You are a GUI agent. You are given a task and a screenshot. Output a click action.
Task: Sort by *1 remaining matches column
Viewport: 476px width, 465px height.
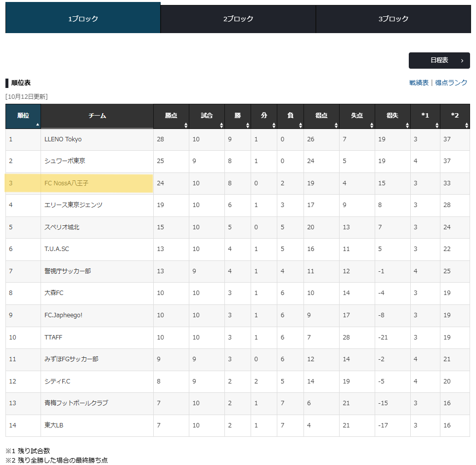tap(425, 116)
